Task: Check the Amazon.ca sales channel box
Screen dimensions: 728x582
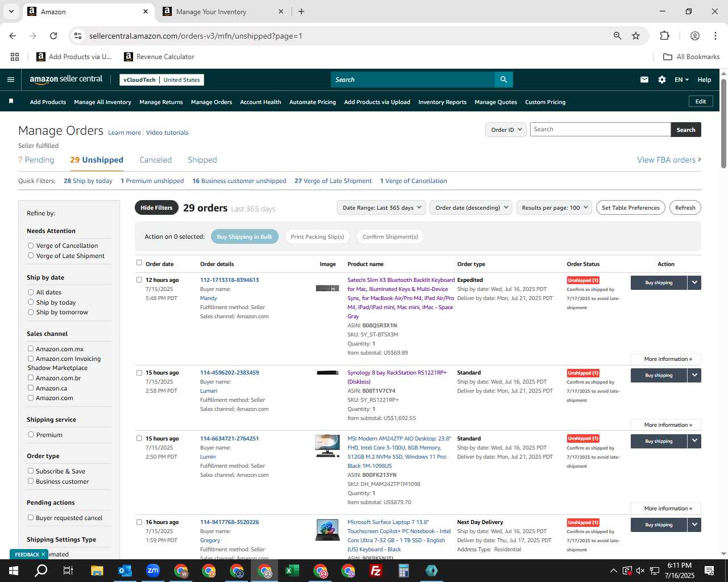Action: coord(31,388)
